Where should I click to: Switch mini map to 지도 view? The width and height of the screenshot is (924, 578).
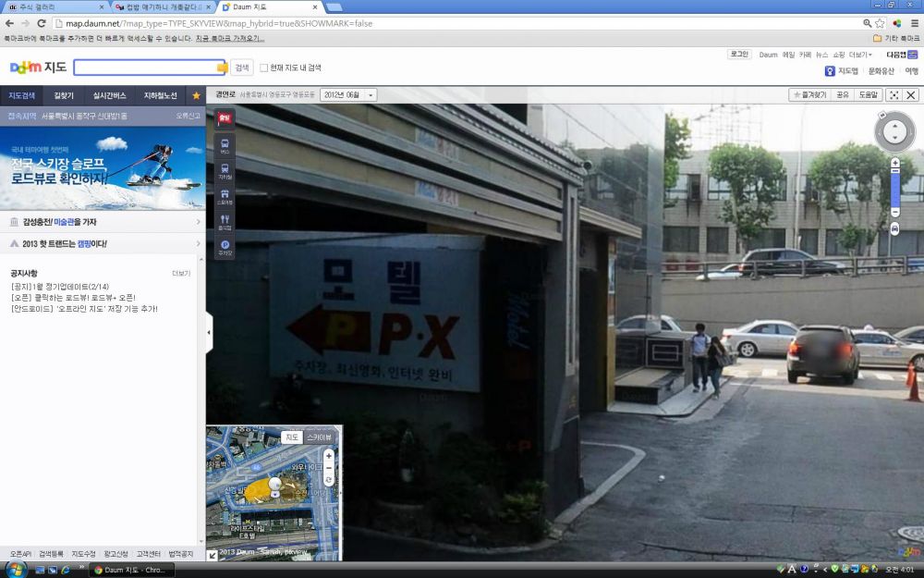pyautogui.click(x=292, y=437)
